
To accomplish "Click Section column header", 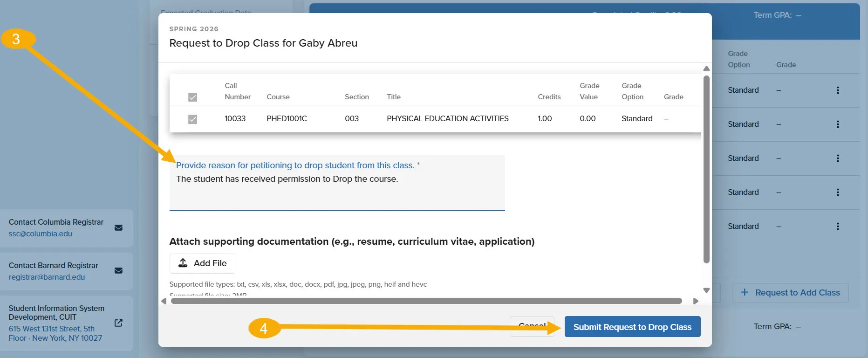I will [x=357, y=97].
